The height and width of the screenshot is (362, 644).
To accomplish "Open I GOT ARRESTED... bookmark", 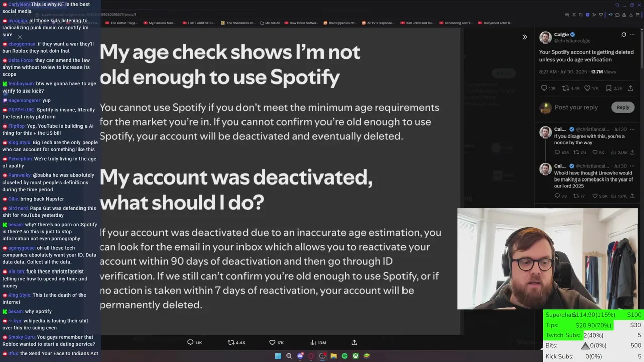I will (198, 23).
